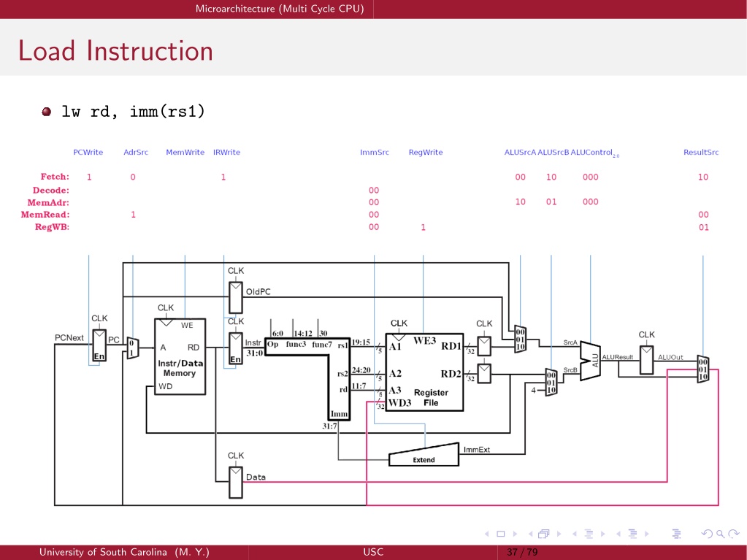Viewport: 747px width, 560px height.
Task: Click the next frame arrow after frame icon
Action: 559,534
